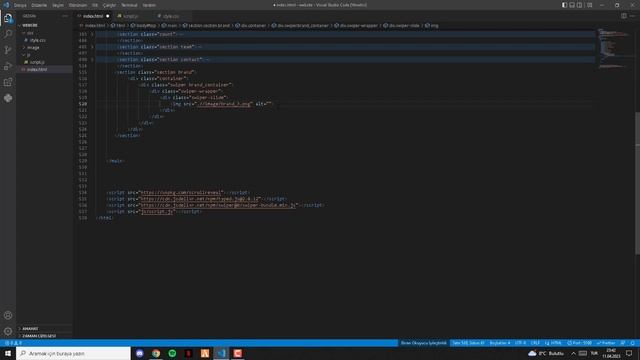Click Go Live Port 5500 status item

click(579, 343)
